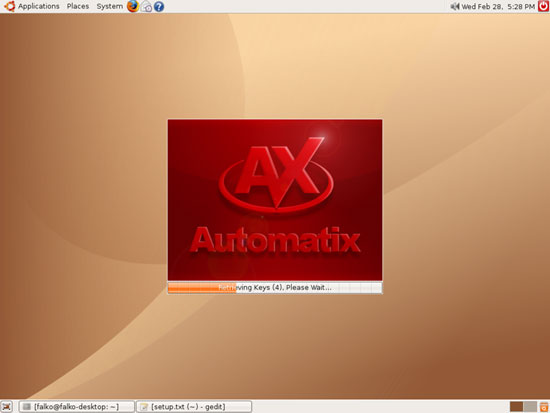Open the Applications menu
550x413 pixels.
[39, 6]
